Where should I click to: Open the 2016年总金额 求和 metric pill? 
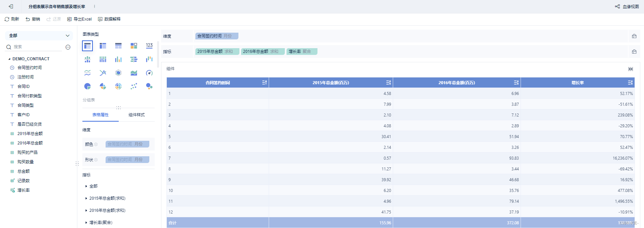tap(263, 52)
